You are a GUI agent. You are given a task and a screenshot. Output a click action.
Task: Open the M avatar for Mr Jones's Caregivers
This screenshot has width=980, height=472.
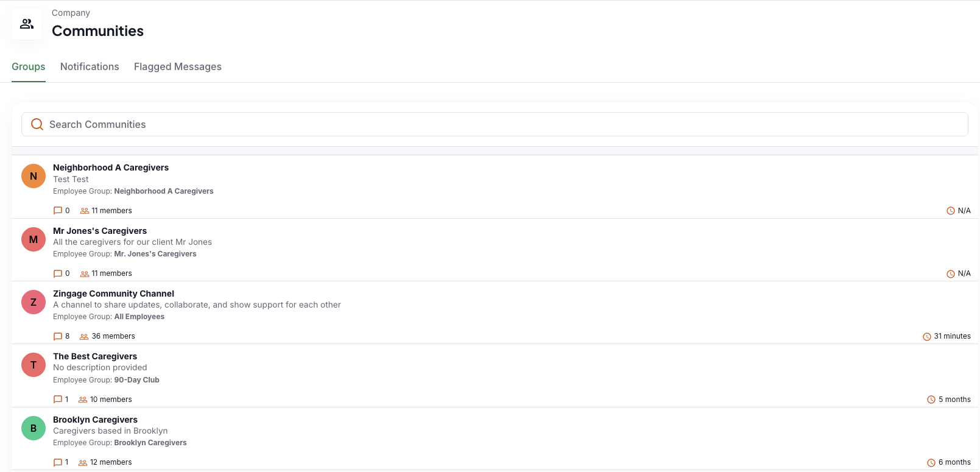(x=33, y=239)
